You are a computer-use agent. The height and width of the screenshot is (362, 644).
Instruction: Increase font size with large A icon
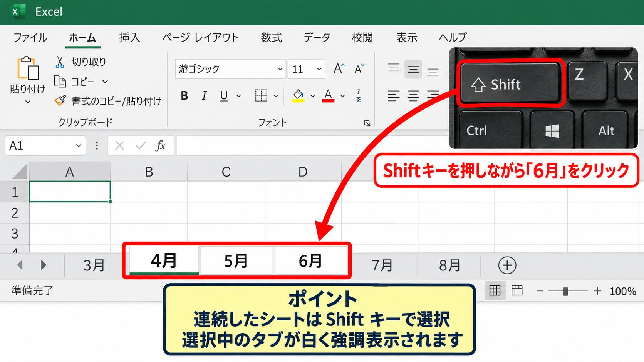click(339, 69)
